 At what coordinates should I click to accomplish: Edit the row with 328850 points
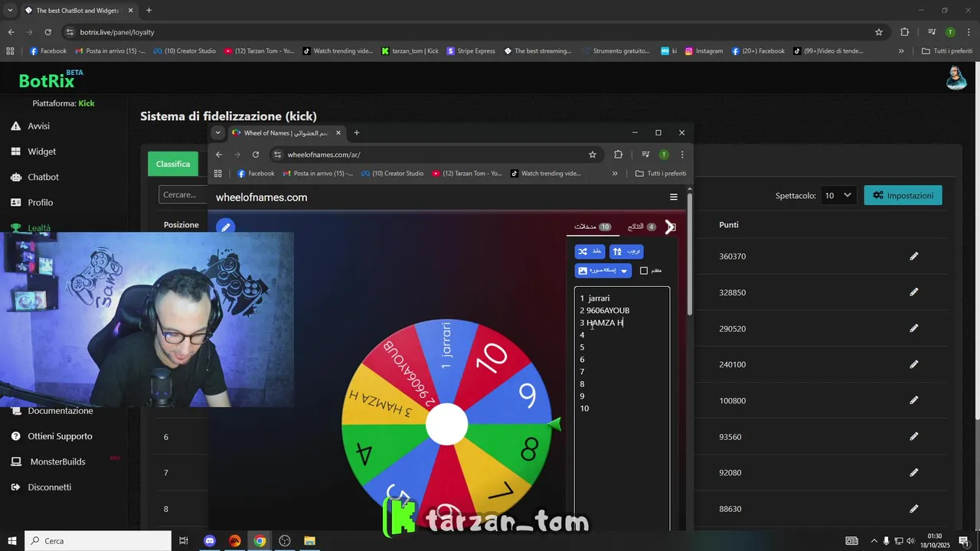(913, 292)
